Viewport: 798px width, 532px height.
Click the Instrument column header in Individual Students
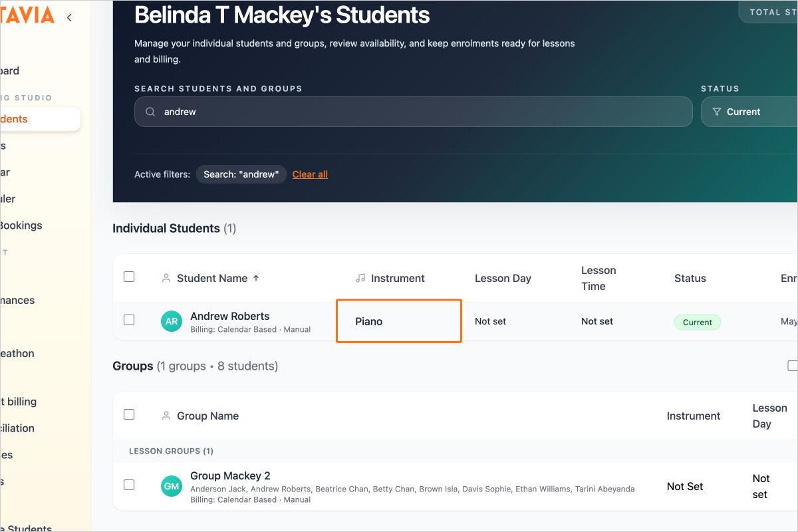(398, 278)
